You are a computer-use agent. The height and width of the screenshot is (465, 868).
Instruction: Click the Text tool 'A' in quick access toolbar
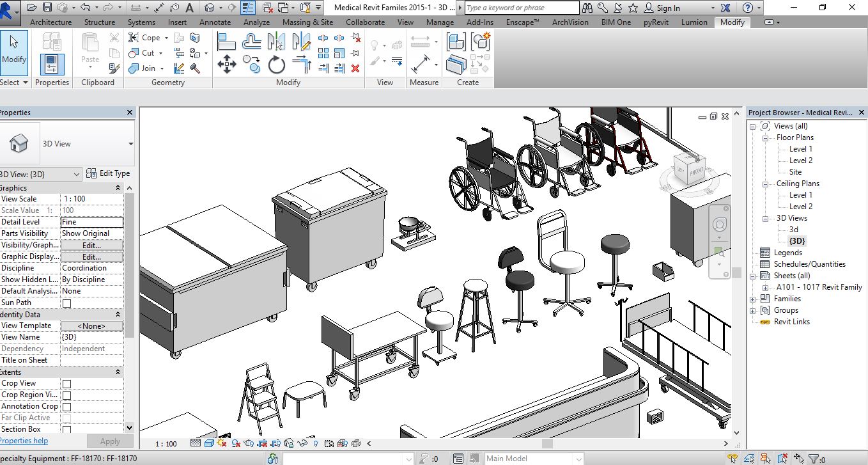[189, 8]
